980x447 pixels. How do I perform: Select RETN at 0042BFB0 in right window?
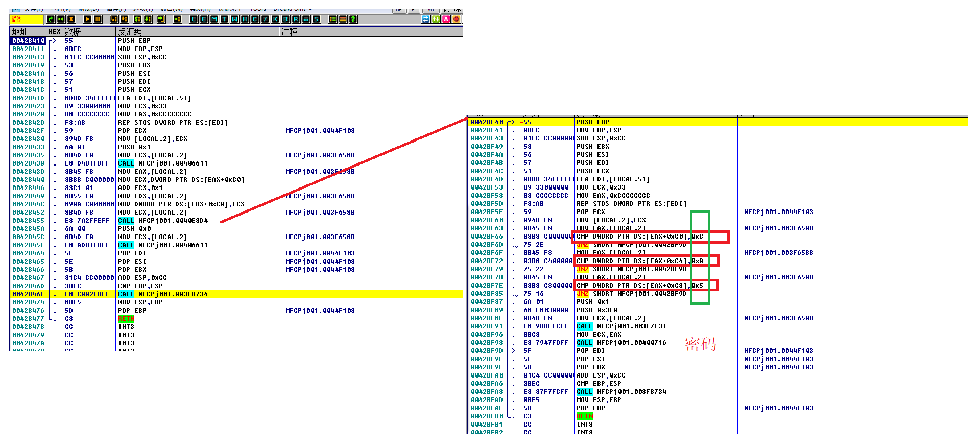[x=585, y=416]
